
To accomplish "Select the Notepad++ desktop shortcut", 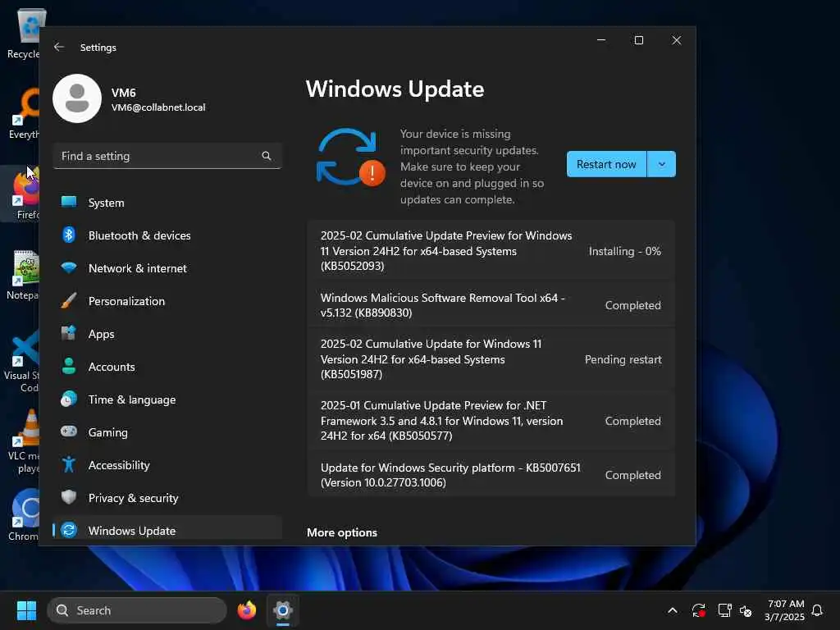I will 24,275.
